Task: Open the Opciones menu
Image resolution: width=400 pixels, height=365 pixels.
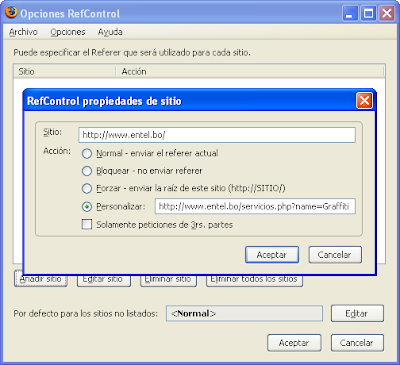Action: tap(68, 32)
